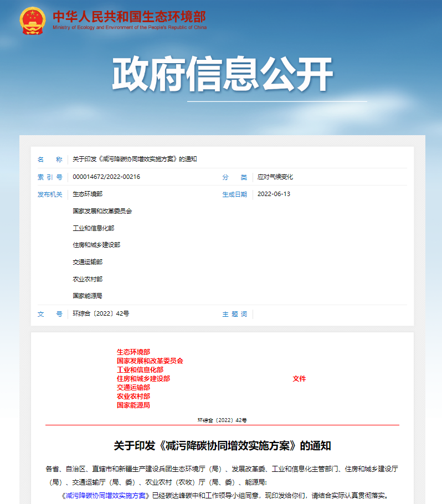Click the red 文件 text
Screen dimensions: 442x504
(299, 379)
